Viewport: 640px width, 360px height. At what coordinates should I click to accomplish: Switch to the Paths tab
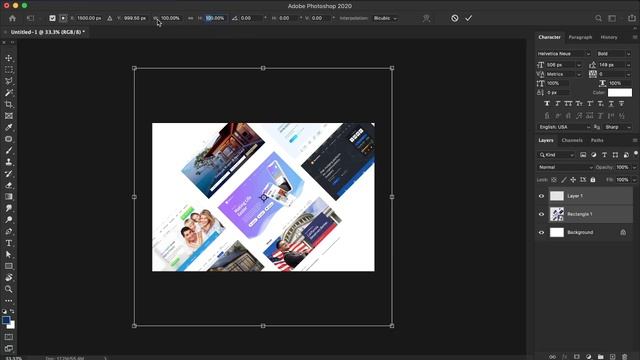click(x=597, y=140)
